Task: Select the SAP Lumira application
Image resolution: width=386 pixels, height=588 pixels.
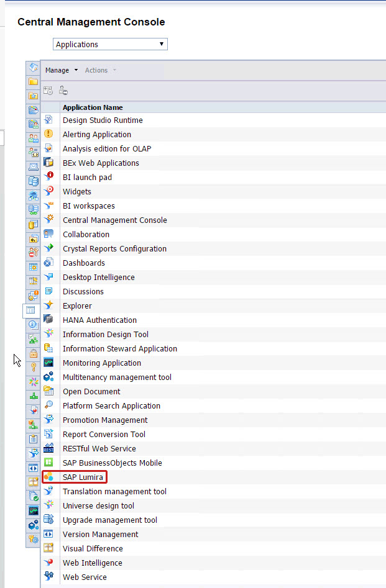Action: point(83,477)
